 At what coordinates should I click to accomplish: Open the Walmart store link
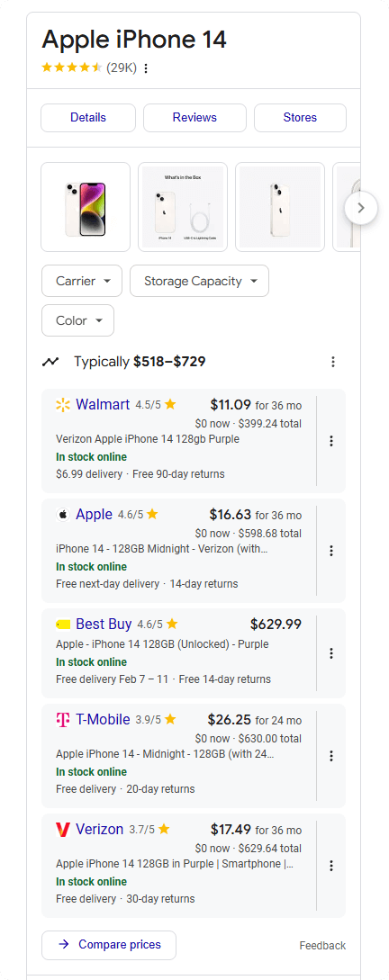[103, 404]
